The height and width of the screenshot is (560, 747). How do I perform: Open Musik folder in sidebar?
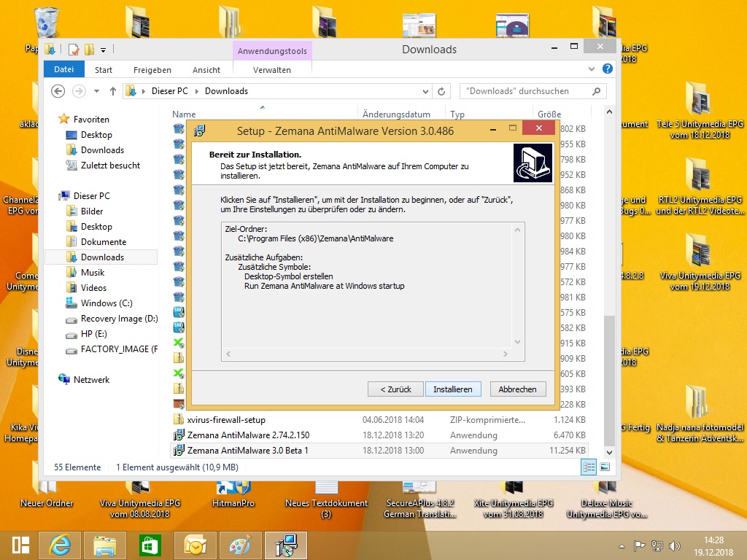pyautogui.click(x=93, y=273)
